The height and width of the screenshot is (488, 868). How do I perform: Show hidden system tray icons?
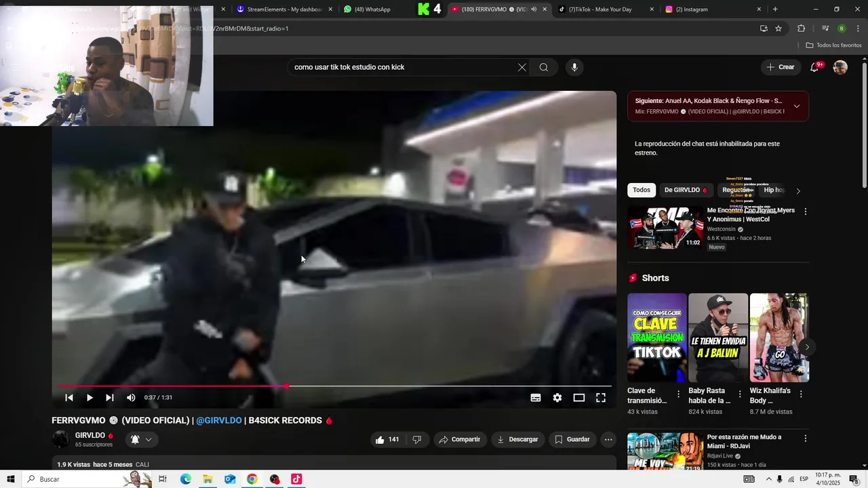[x=768, y=479]
